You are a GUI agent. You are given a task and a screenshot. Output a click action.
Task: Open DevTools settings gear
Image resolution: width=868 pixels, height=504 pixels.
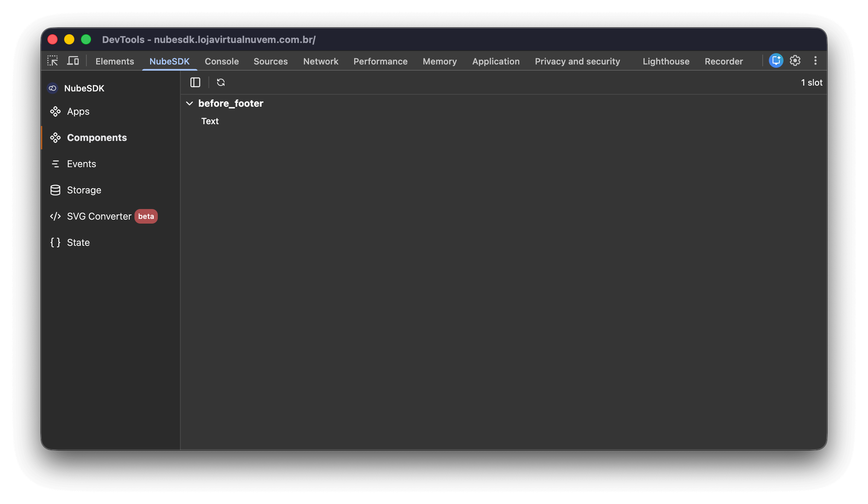[795, 61]
